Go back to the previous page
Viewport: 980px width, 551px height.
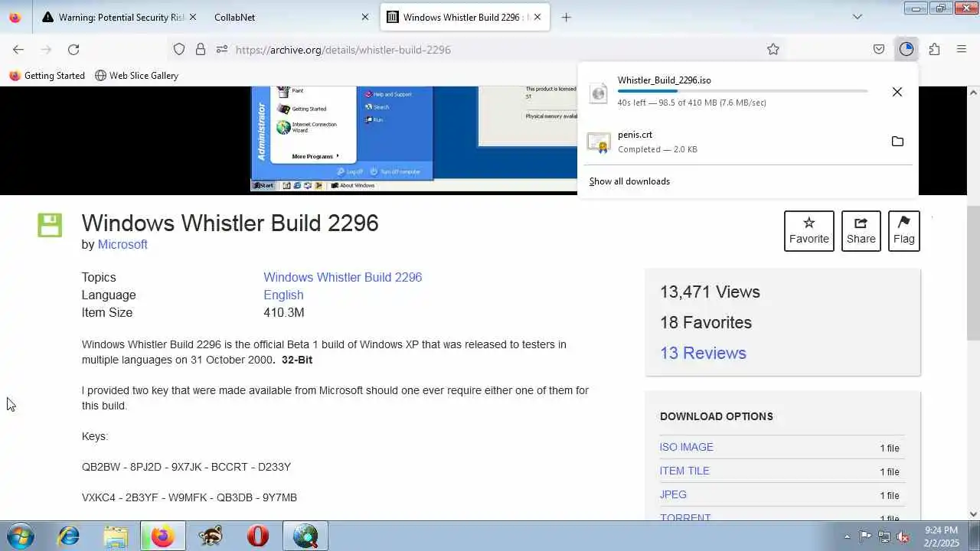18,49
